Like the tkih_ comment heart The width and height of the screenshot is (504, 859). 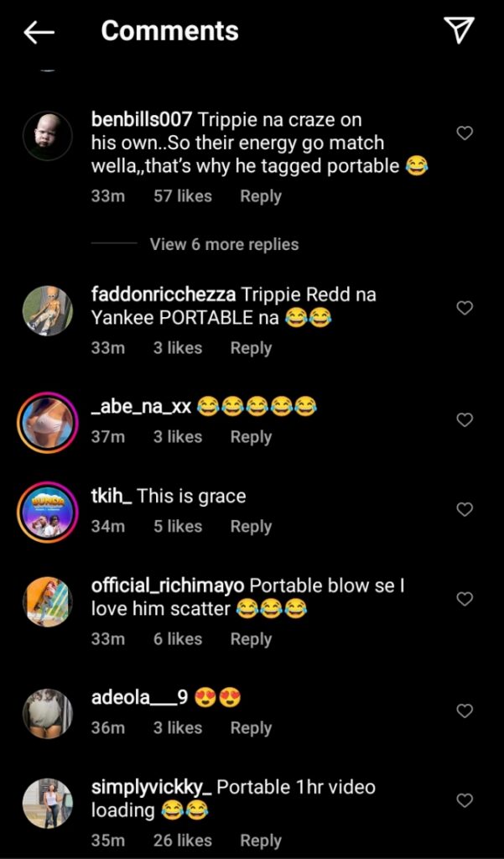[x=464, y=509]
